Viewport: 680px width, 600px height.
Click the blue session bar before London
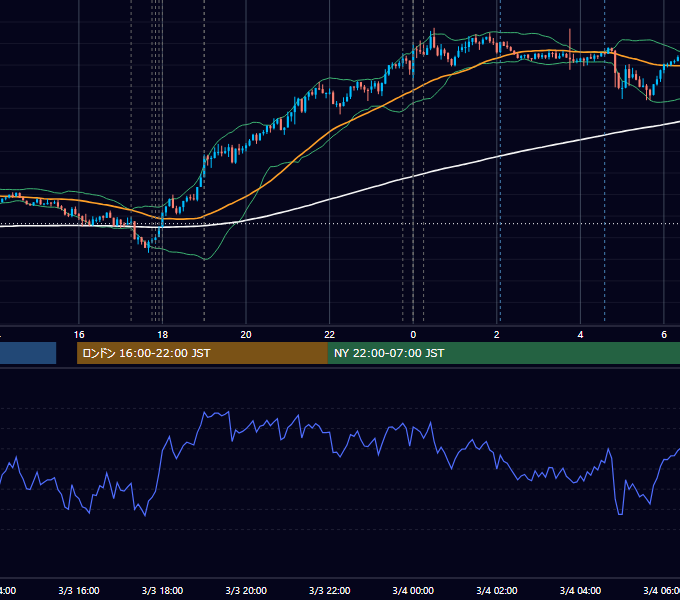coord(28,353)
